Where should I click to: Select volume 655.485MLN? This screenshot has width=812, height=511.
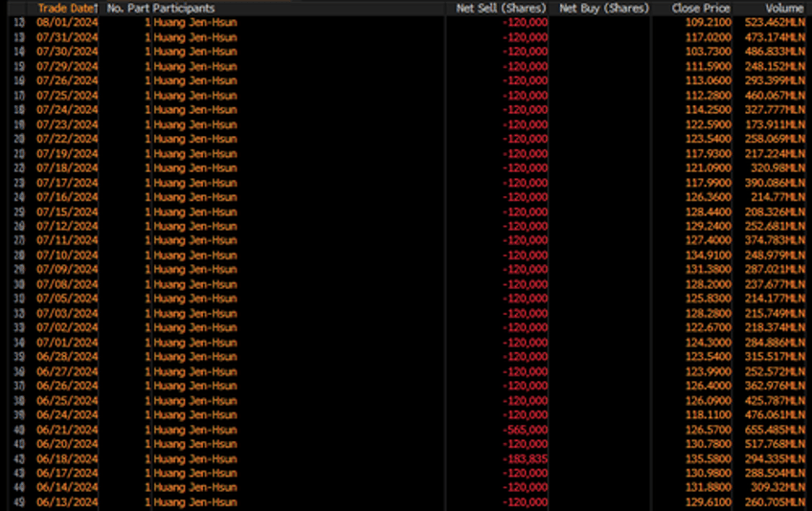pyautogui.click(x=776, y=430)
